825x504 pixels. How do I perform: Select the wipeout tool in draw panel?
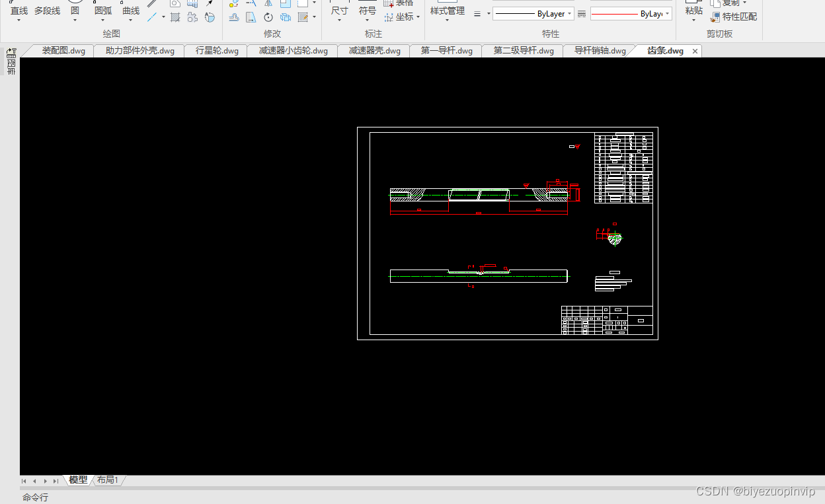pyautogui.click(x=210, y=17)
